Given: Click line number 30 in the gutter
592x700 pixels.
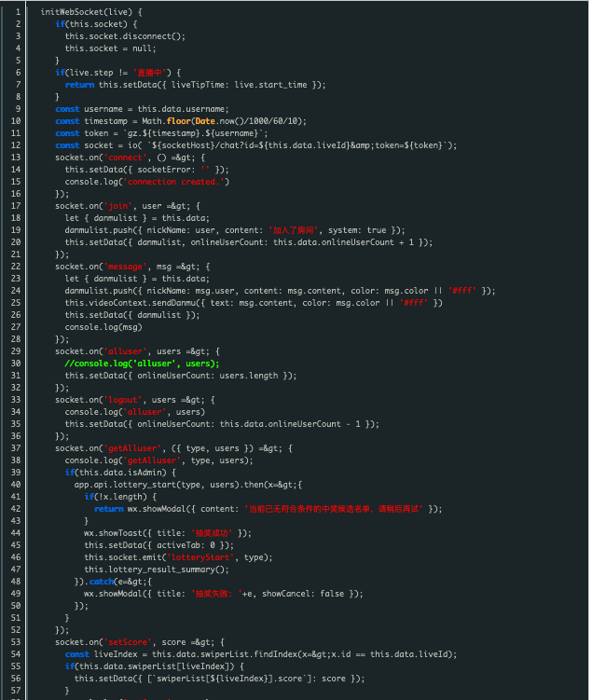Looking at the screenshot, I should [x=16, y=364].
